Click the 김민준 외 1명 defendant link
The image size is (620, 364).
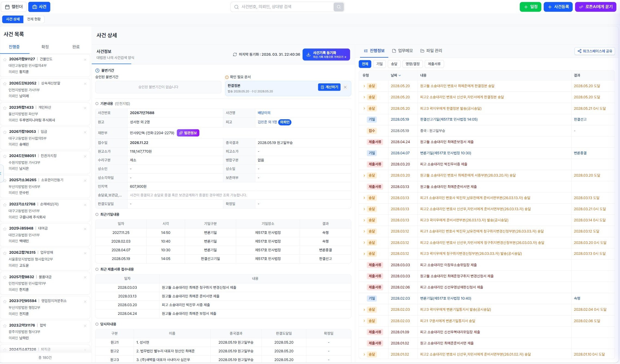pos(267,122)
